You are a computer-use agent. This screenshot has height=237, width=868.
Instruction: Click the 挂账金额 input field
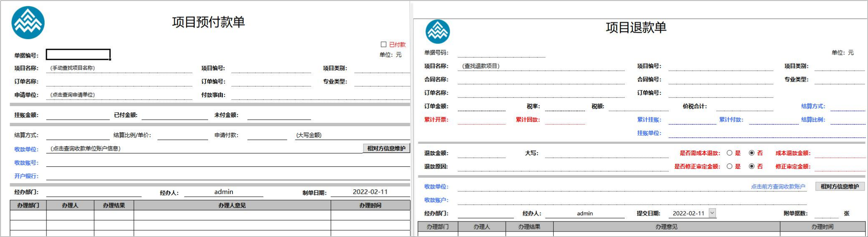[78, 115]
